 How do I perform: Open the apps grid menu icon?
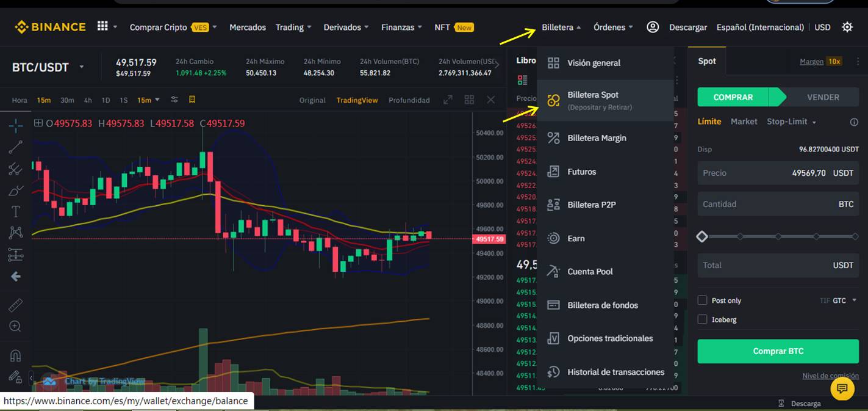point(102,26)
